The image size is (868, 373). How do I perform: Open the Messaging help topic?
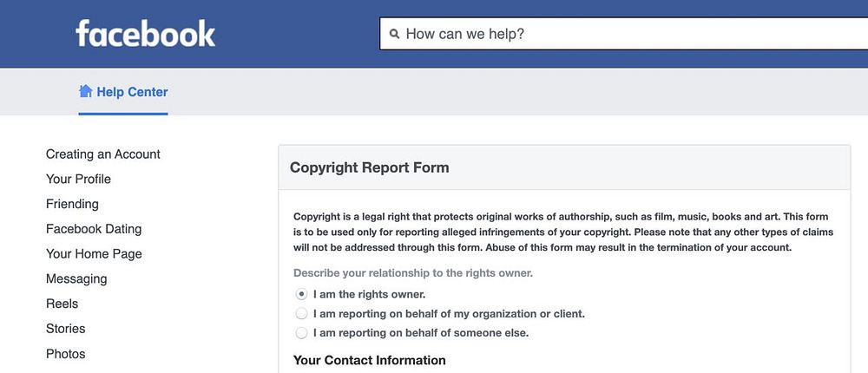pyautogui.click(x=76, y=278)
